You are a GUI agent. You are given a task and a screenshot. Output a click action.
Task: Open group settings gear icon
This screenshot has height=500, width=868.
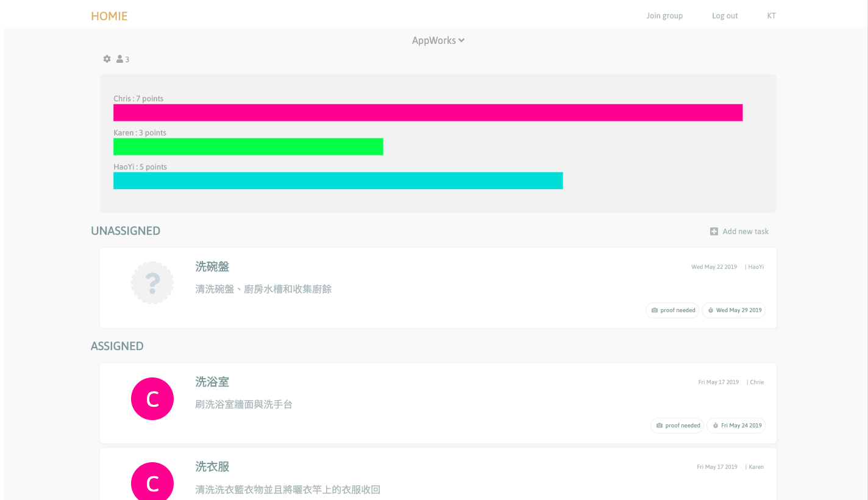click(x=107, y=59)
